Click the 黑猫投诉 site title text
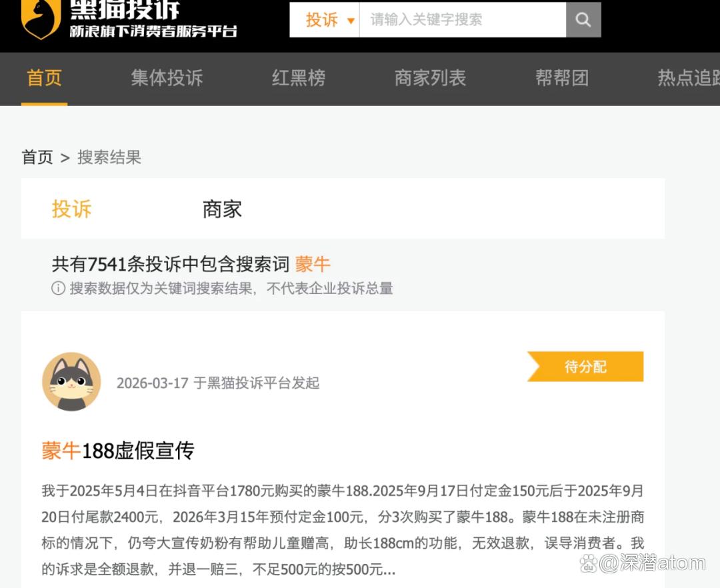720x588 pixels. coord(125,9)
